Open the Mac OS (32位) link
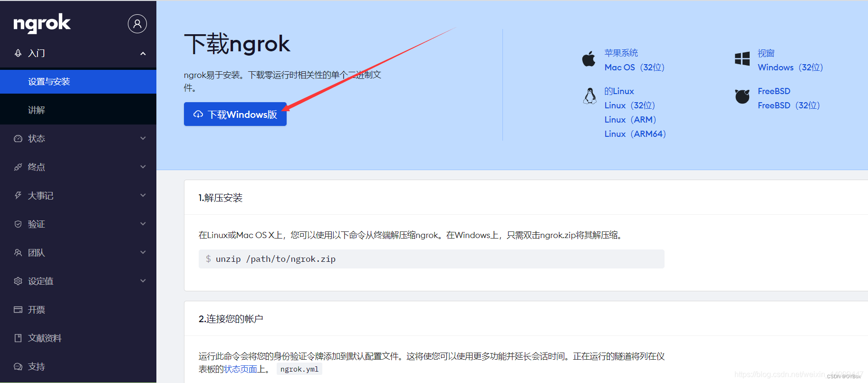This screenshot has width=868, height=383. [634, 67]
